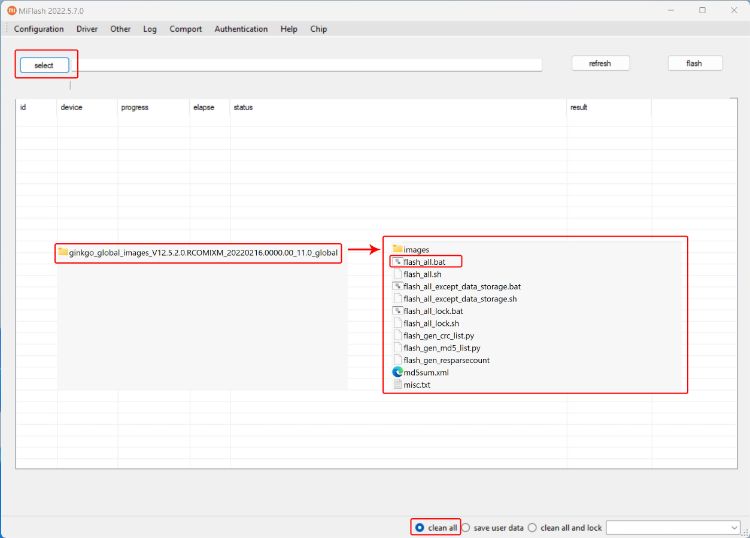This screenshot has width=750, height=538.
Task: Enable the save user data option
Action: 466,527
